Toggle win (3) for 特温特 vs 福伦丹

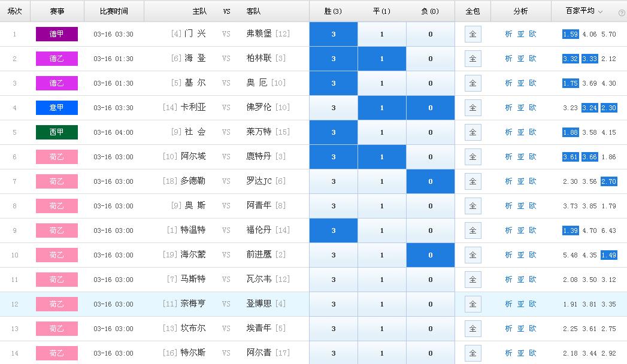[334, 230]
